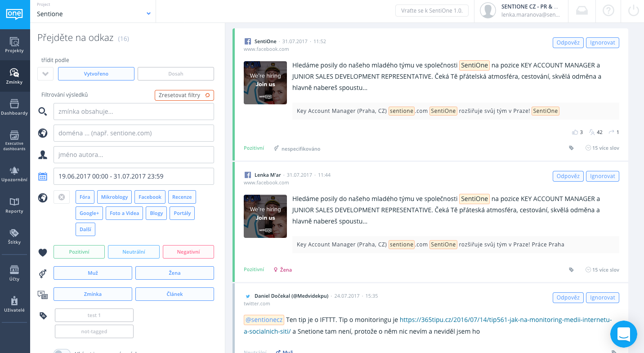Image resolution: width=644 pixels, height=353 pixels.
Task: Open Upozornění alerts bell icon
Action: pyautogui.click(x=14, y=174)
